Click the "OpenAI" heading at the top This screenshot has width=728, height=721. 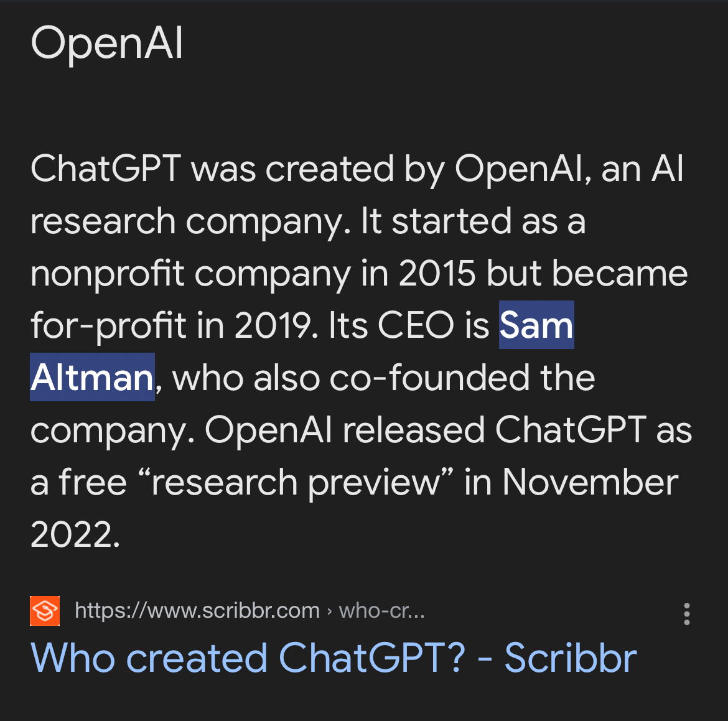coord(107,44)
